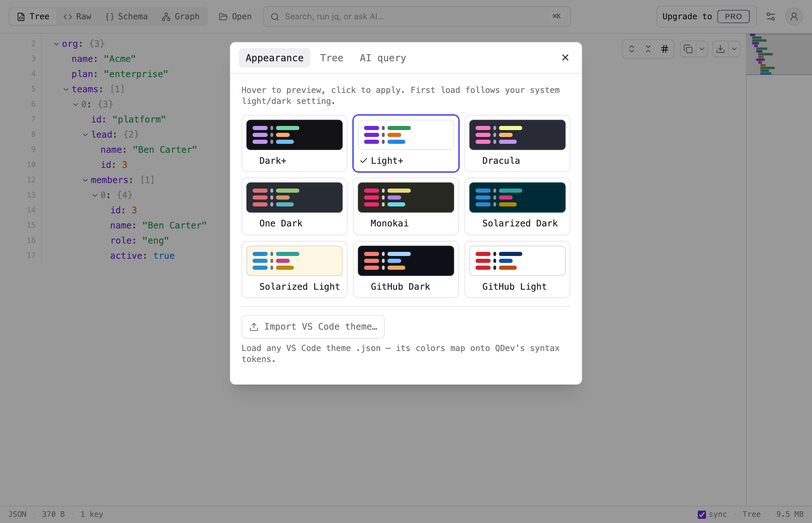
Task: Open the AI query settings tab
Action: point(383,58)
